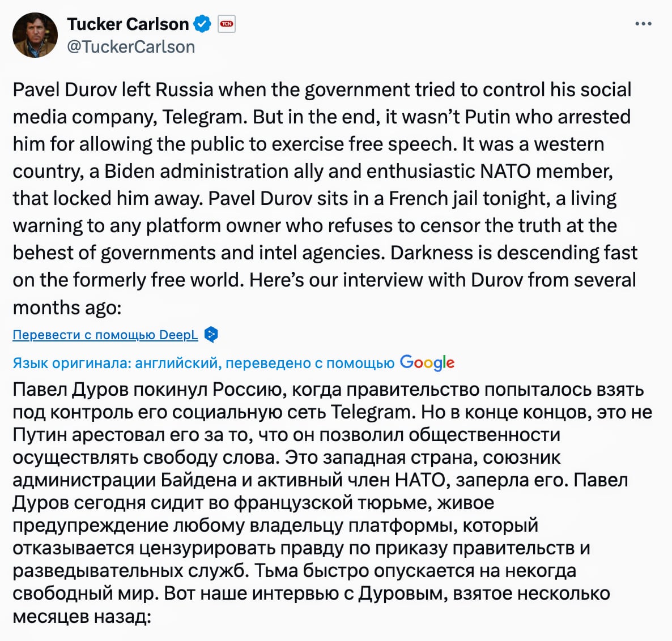Open the three-dot more options menu
The image size is (672, 641).
[644, 24]
